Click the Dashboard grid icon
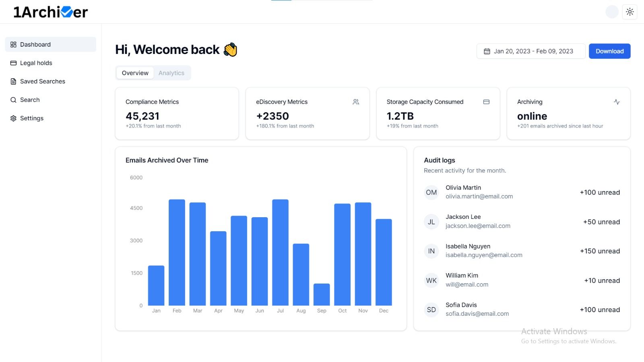 pos(13,45)
